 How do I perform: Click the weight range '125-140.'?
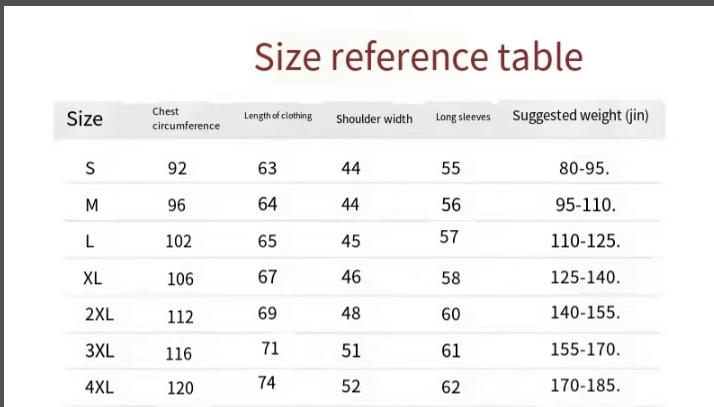(585, 277)
